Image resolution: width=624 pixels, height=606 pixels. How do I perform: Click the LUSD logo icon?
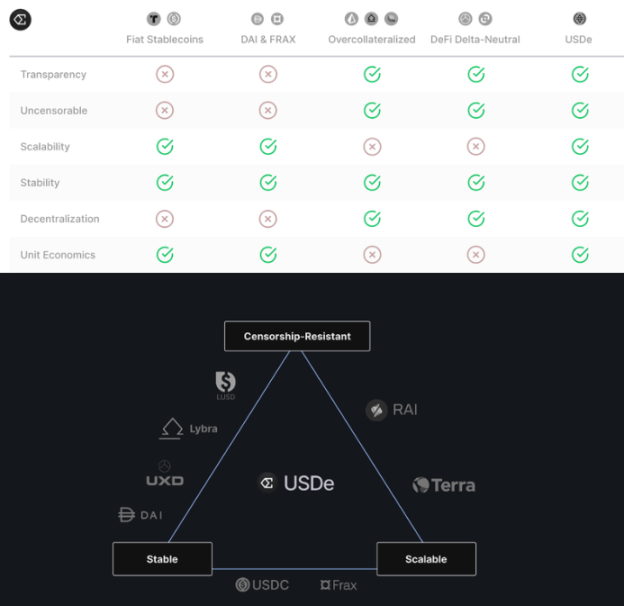coord(226,382)
